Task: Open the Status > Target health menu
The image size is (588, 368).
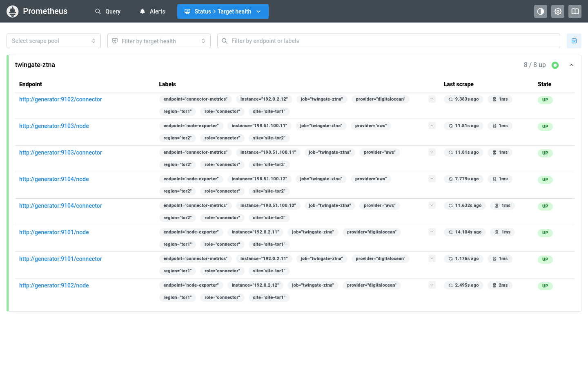Action: (x=223, y=11)
